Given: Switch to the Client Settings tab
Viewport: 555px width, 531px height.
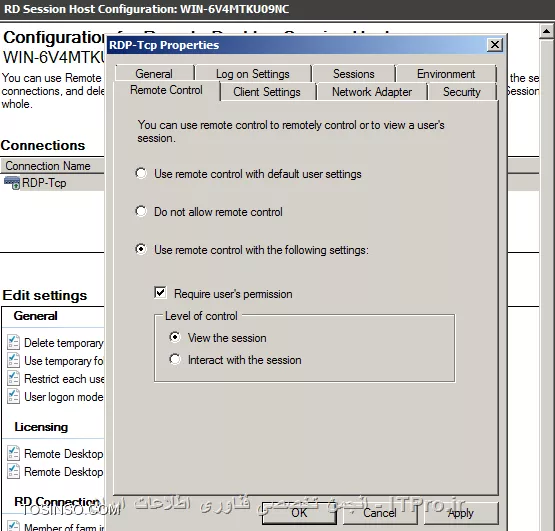Looking at the screenshot, I should point(267,92).
